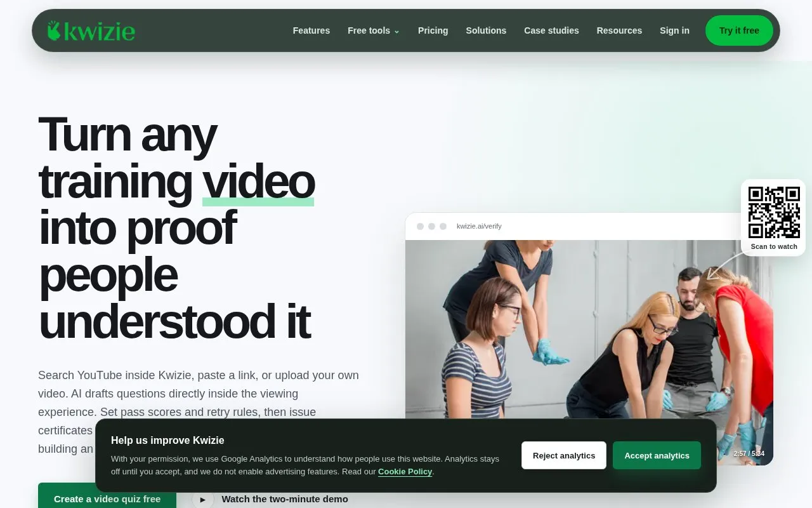Open Case studies in the navigation
This screenshot has width=812, height=508.
551,30
